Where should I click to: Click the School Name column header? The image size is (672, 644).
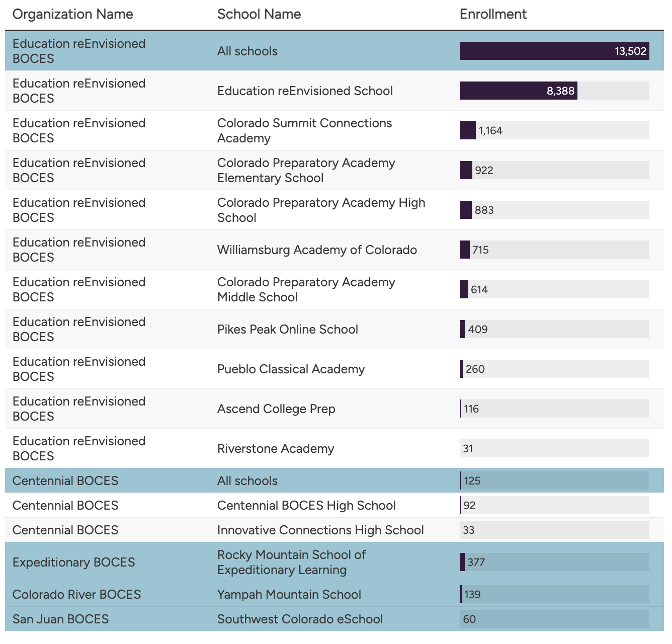point(259,14)
